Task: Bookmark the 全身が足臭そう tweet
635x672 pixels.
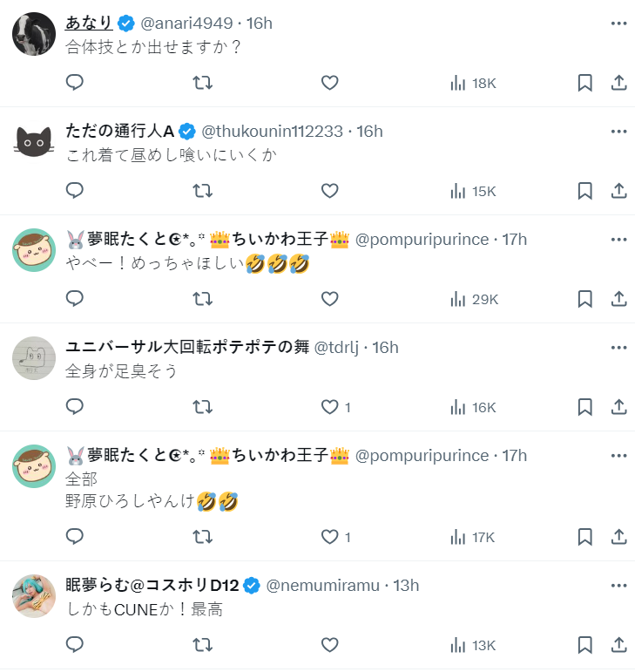Action: click(x=585, y=407)
